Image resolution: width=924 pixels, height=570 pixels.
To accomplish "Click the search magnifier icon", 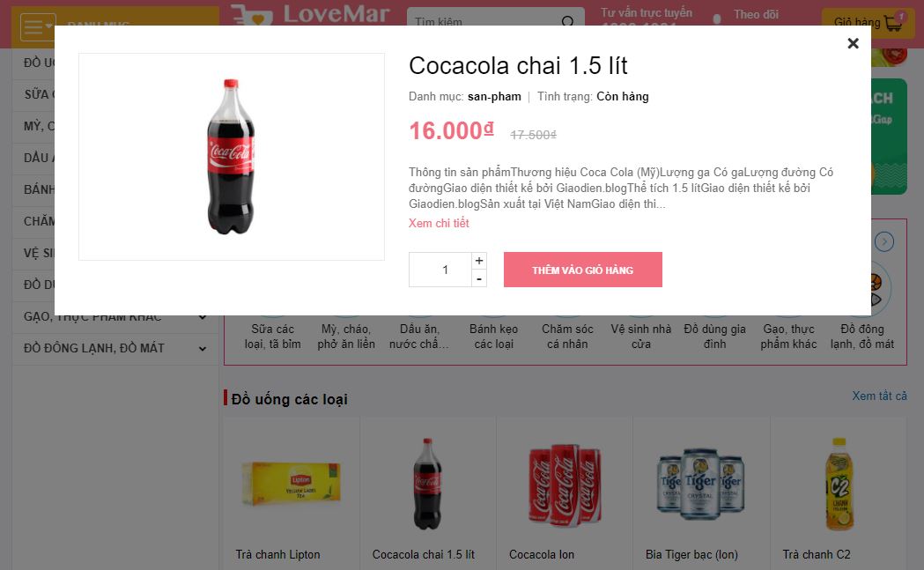I will coord(567,22).
